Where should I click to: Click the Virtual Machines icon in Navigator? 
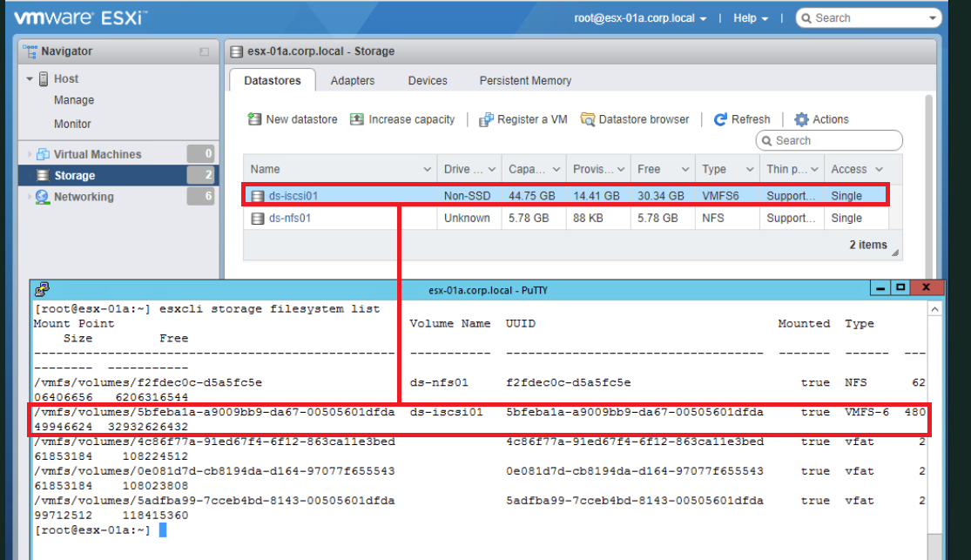pos(43,154)
